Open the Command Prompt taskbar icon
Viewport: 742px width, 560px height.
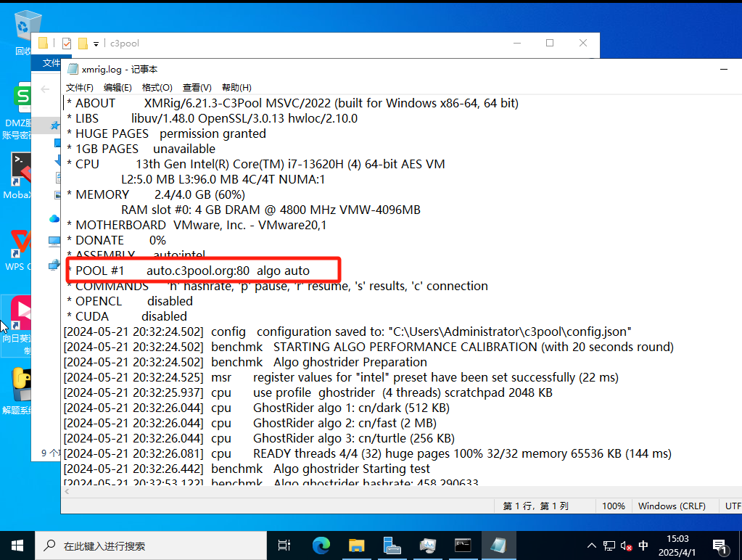click(463, 545)
